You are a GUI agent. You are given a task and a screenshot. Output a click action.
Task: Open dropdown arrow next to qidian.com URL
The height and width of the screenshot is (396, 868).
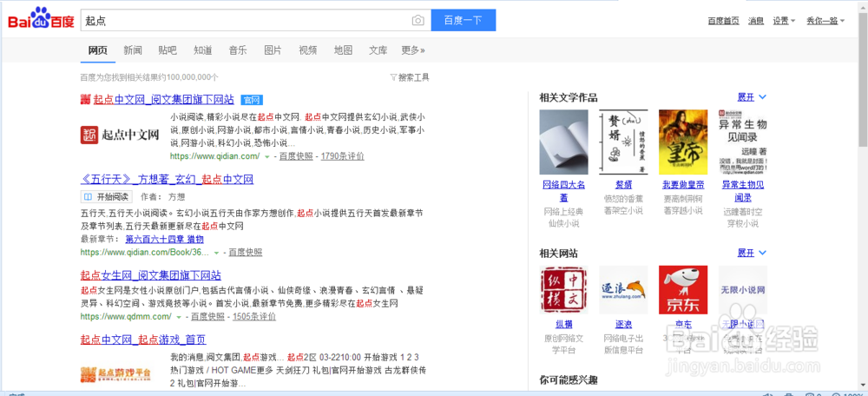266,156
